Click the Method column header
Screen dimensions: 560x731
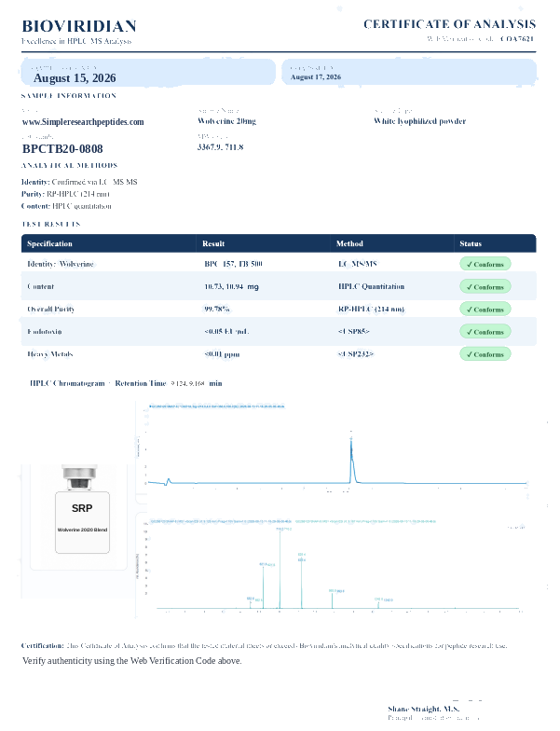coord(349,244)
